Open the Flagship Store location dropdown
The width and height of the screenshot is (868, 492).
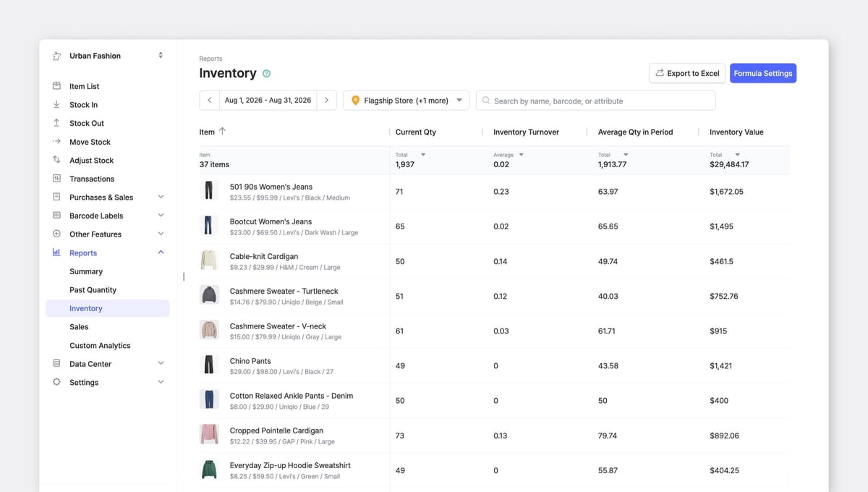[407, 101]
